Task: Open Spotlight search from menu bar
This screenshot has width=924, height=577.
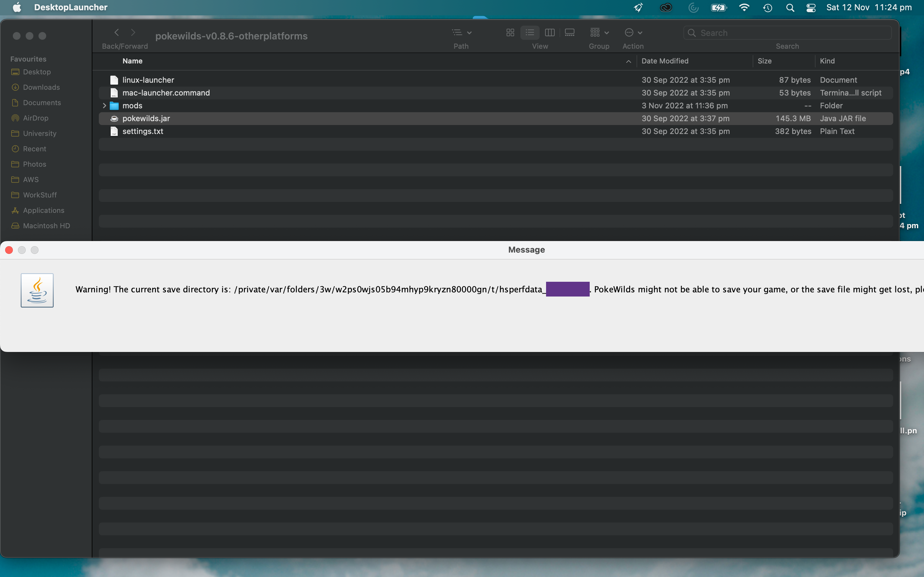Action: coord(790,7)
